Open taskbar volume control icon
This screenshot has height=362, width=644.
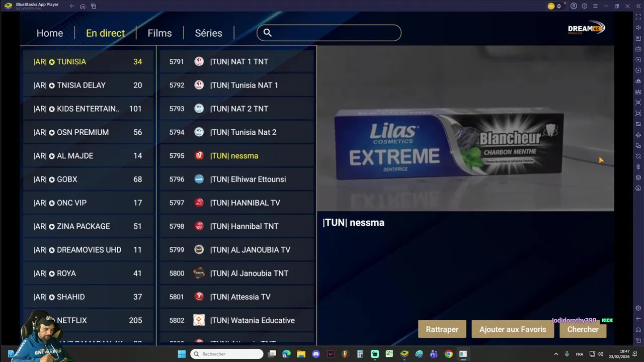pos(600,354)
